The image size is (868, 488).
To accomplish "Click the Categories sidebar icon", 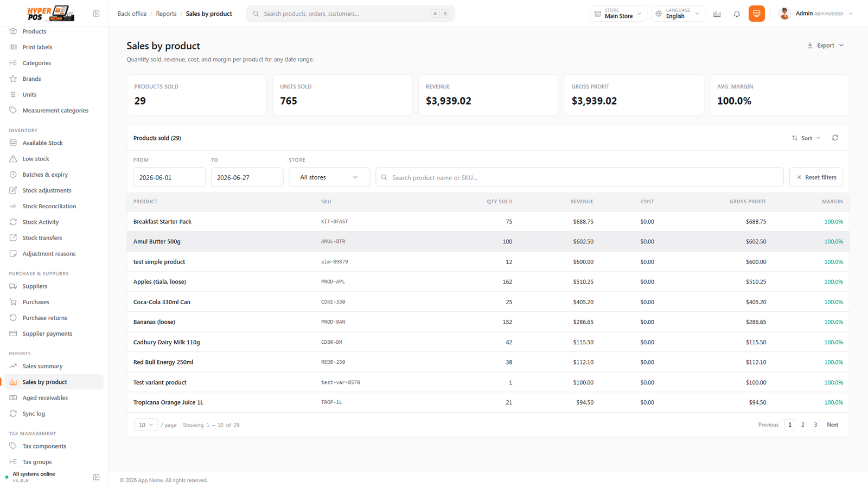I will (x=13, y=63).
